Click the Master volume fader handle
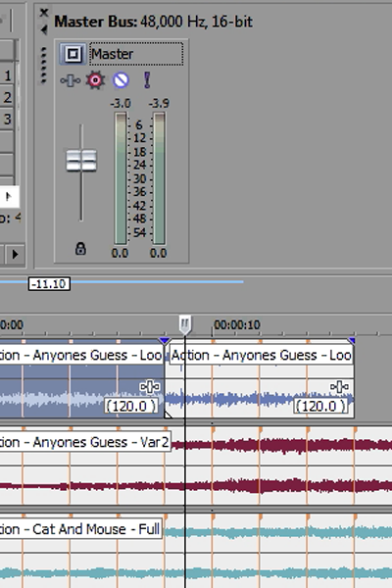The image size is (392, 588). tap(81, 161)
